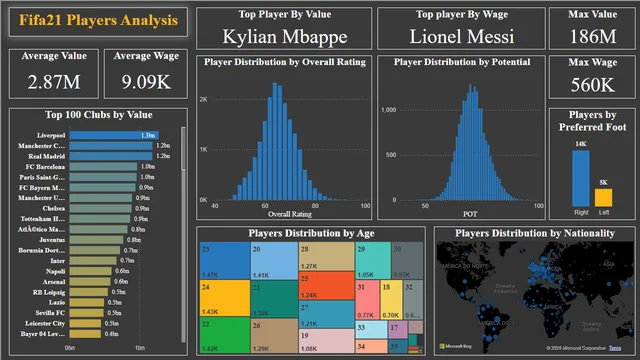Click the Overall Rating axis title
Image resolution: width=640 pixels, height=360 pixels.
point(290,214)
